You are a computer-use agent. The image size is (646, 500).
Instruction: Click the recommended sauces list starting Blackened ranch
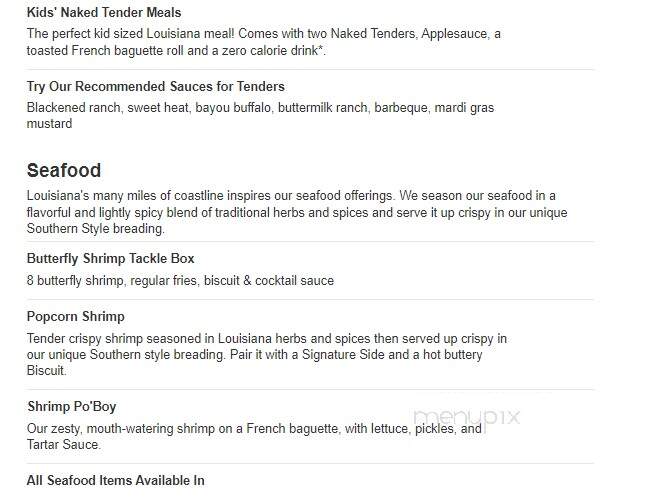(260, 115)
